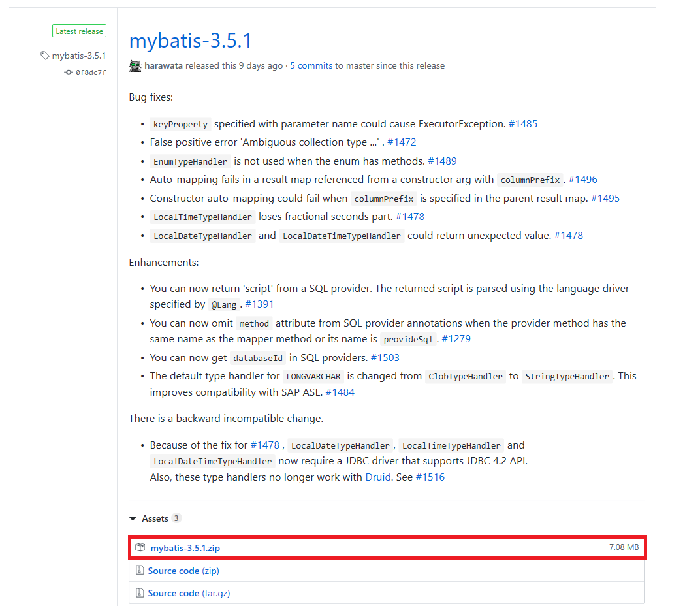The width and height of the screenshot is (700, 606).
Task: Open issue #1485
Action: point(523,123)
